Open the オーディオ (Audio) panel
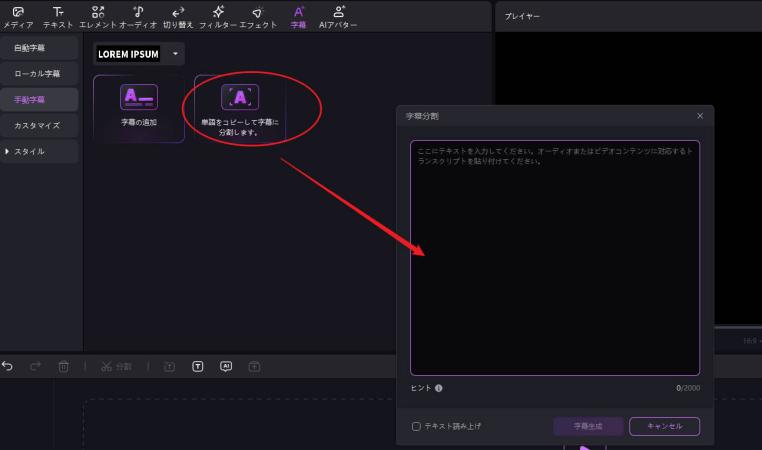This screenshot has width=762, height=450. click(138, 16)
